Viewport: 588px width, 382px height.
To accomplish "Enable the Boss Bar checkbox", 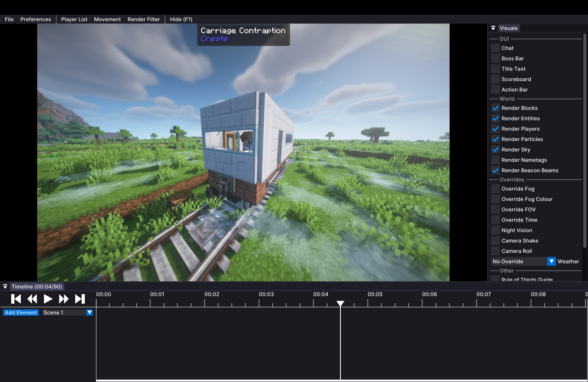I will click(x=495, y=59).
